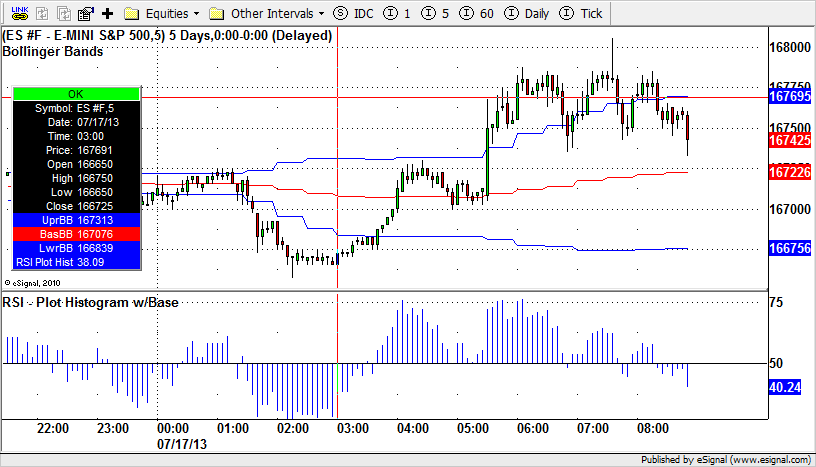Viewport: 816px width, 467px height.
Task: Click the 07/17/13 date label on time axis
Action: click(182, 444)
